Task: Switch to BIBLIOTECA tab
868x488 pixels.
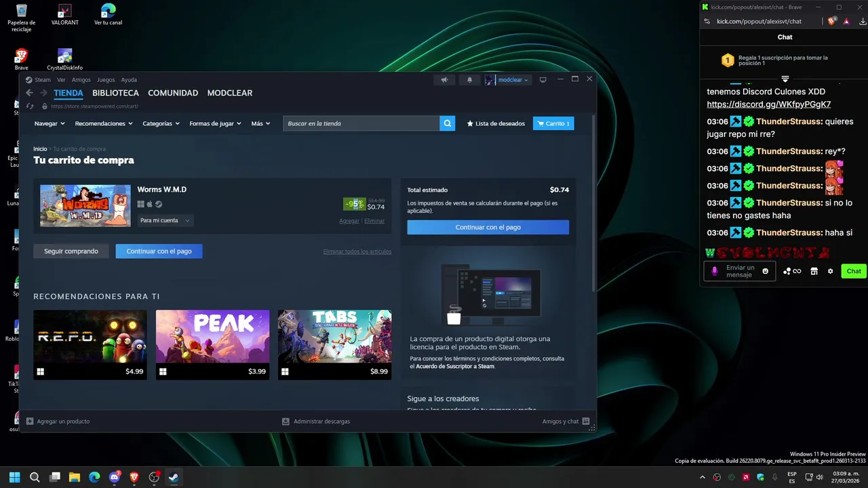Action: pyautogui.click(x=115, y=93)
